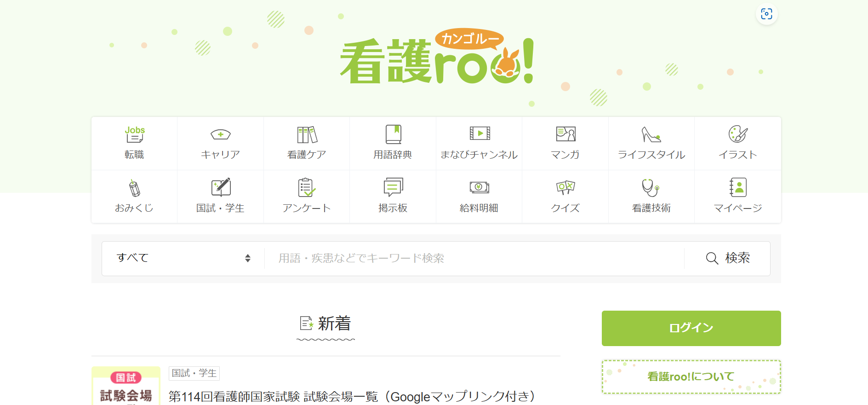Click the green ログイン button

tap(691, 328)
